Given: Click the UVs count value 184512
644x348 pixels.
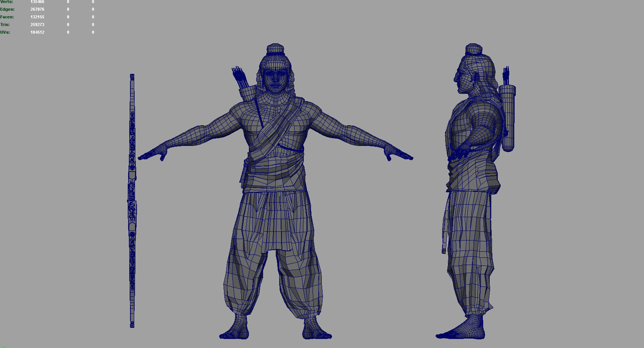Looking at the screenshot, I should click(x=37, y=32).
